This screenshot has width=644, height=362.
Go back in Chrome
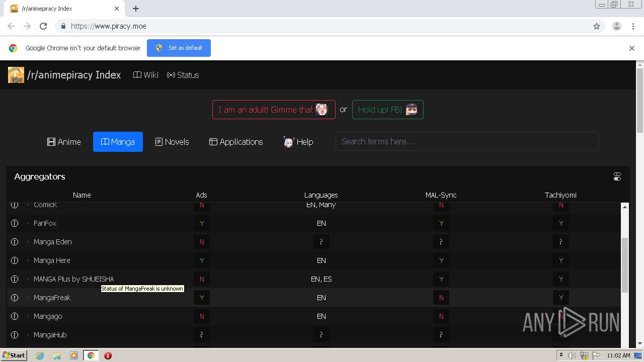[x=11, y=26]
